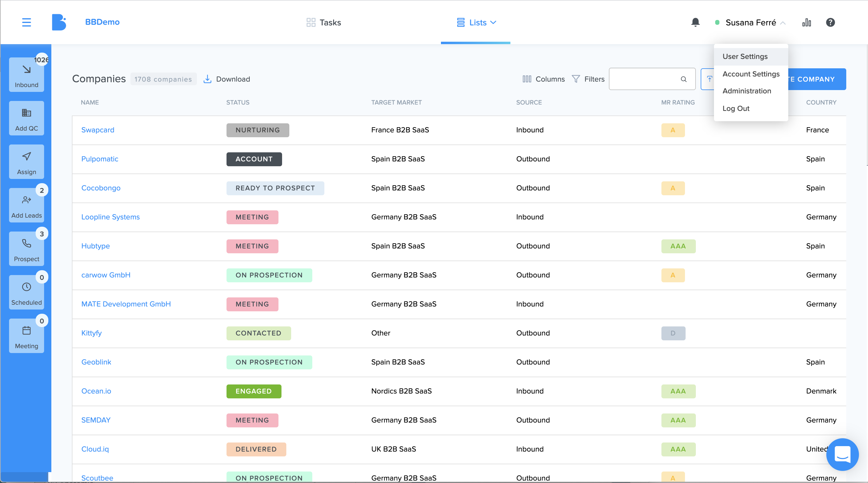Open the Cocobongo company link
868x483 pixels.
coord(101,188)
